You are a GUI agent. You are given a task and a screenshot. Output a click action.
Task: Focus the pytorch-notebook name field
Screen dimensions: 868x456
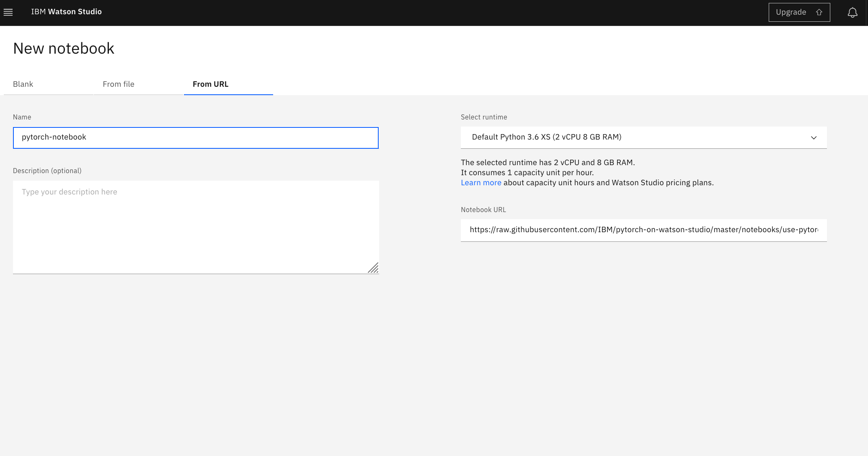(x=196, y=137)
